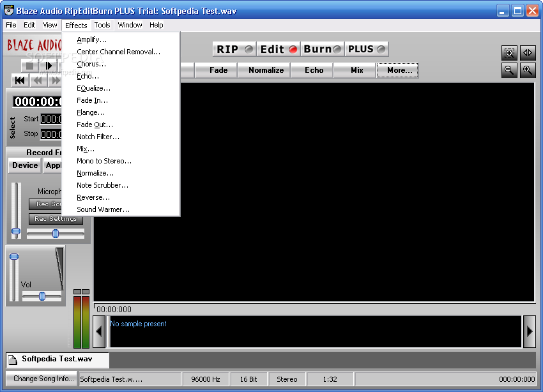
Task: Click the horizontal fit zoom icon
Action: point(528,53)
